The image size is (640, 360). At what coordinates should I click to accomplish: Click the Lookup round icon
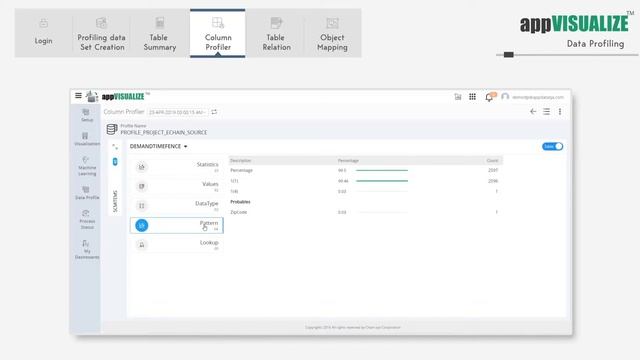click(142, 245)
